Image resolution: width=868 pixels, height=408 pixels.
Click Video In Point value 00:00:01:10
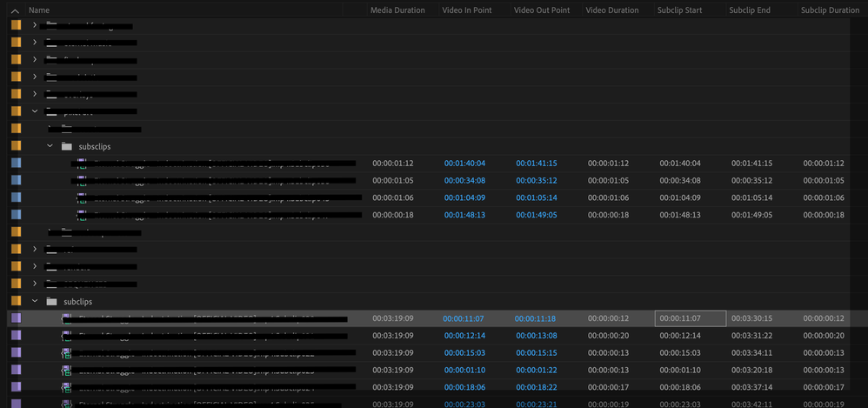464,371
